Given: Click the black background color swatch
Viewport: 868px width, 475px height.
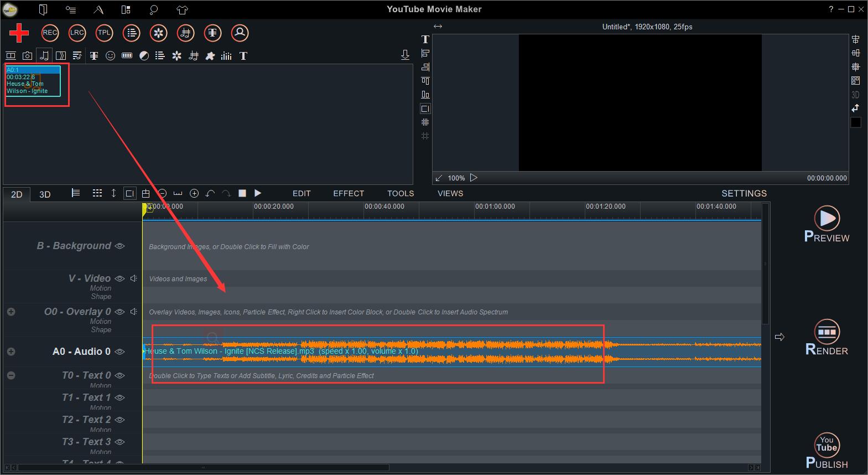Looking at the screenshot, I should pos(856,122).
